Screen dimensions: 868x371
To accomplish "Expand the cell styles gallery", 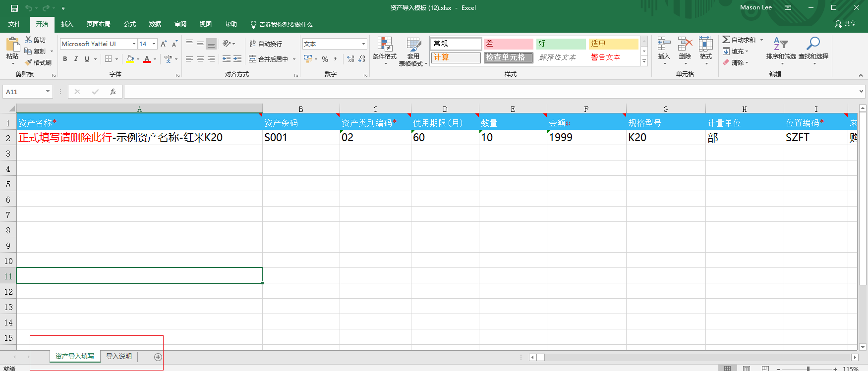I will click(x=644, y=61).
